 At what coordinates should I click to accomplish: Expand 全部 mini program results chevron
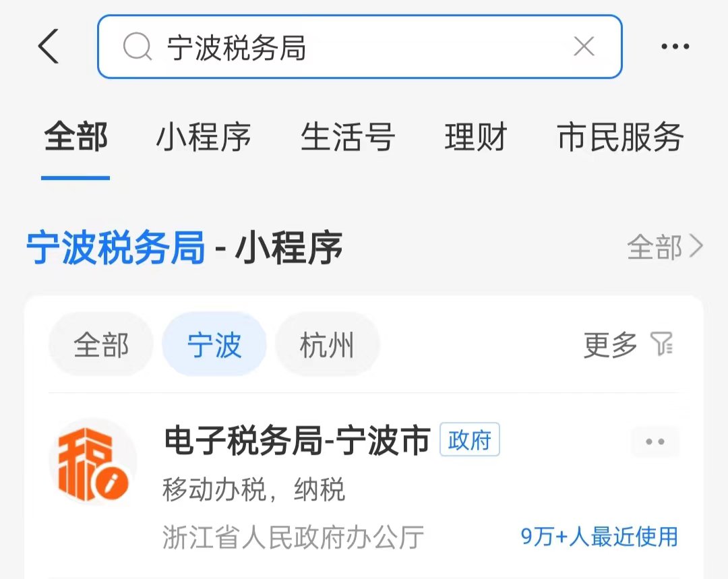pyautogui.click(x=665, y=247)
